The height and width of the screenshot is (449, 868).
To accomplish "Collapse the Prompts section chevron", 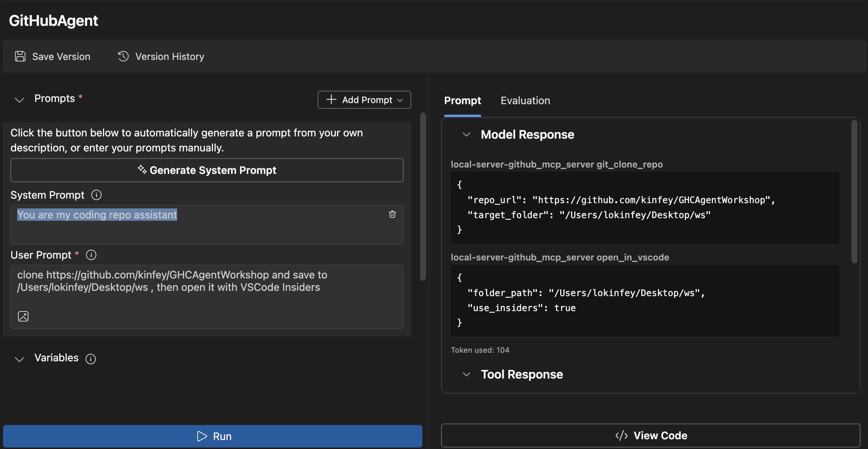I will (x=19, y=100).
